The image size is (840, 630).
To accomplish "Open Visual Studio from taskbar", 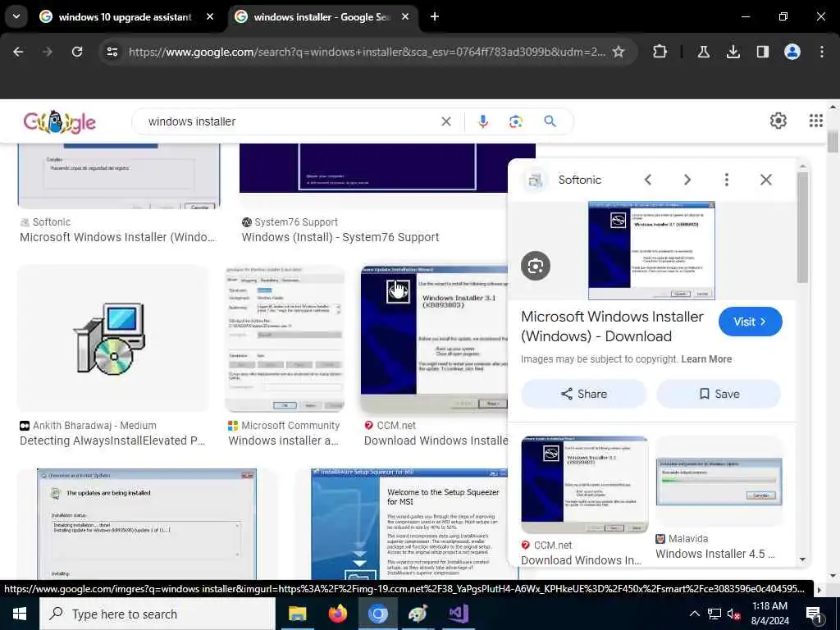I will [458, 614].
